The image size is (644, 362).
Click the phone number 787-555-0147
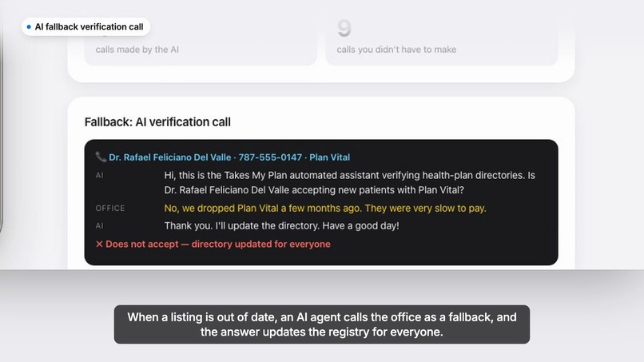coord(270,157)
